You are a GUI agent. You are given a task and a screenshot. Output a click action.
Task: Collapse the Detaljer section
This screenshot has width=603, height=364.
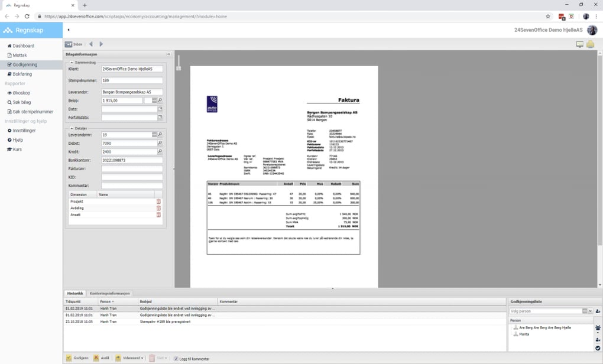pyautogui.click(x=72, y=128)
